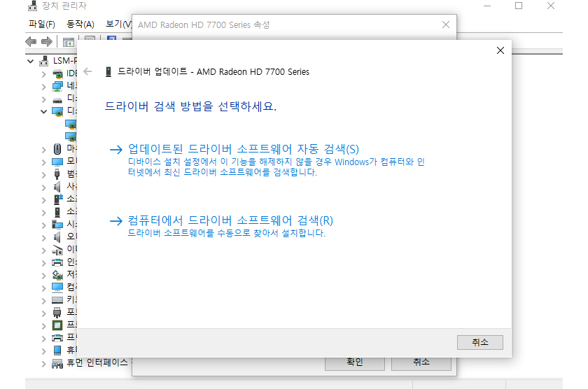Toggle the show/hide console tree toolbar icon
588x389 pixels.
[69, 42]
